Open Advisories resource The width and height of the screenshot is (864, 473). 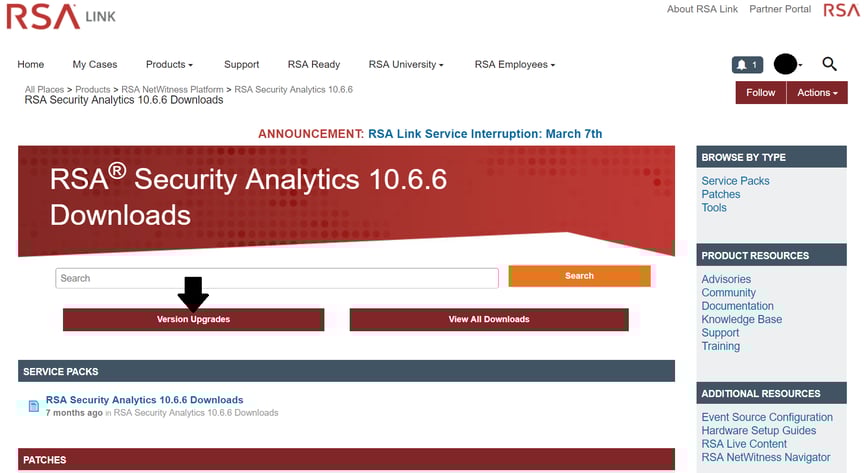click(726, 279)
